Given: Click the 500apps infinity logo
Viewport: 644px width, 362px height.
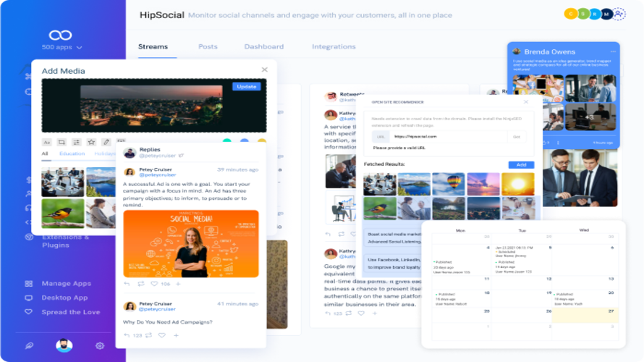Looking at the screenshot, I should [60, 35].
